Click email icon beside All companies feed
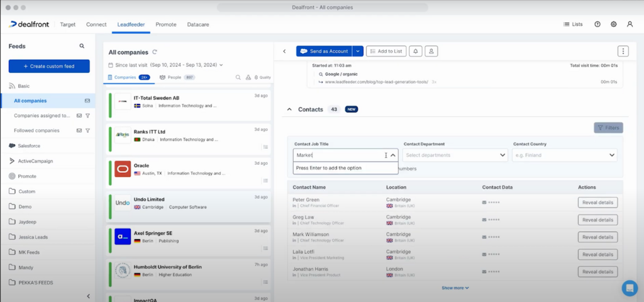The width and height of the screenshot is (644, 302). click(x=87, y=101)
